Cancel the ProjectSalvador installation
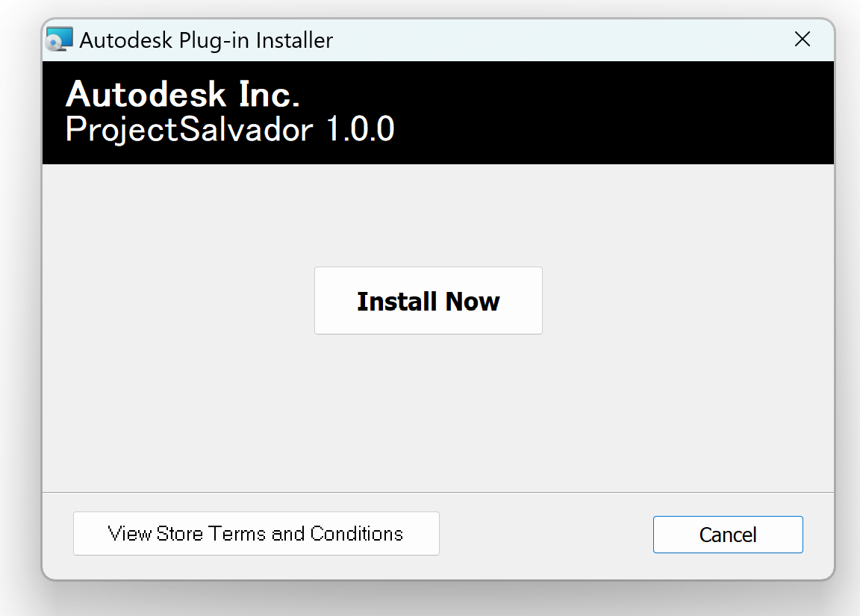The width and height of the screenshot is (860, 616). click(x=727, y=534)
